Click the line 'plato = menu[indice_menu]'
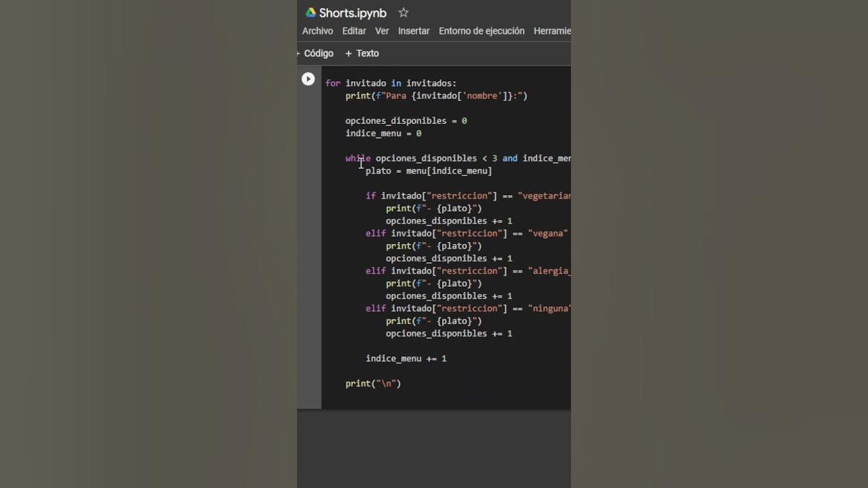Viewport: 868px width, 488px height. [x=429, y=171]
